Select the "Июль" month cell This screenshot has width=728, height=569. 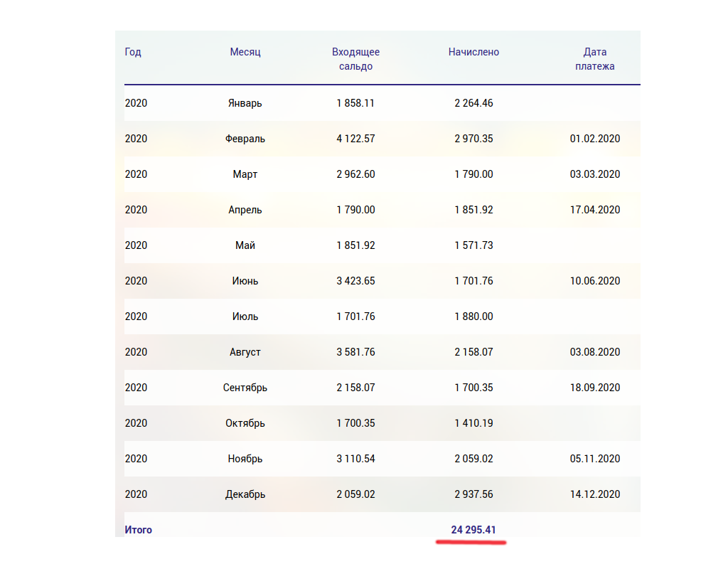pyautogui.click(x=245, y=317)
